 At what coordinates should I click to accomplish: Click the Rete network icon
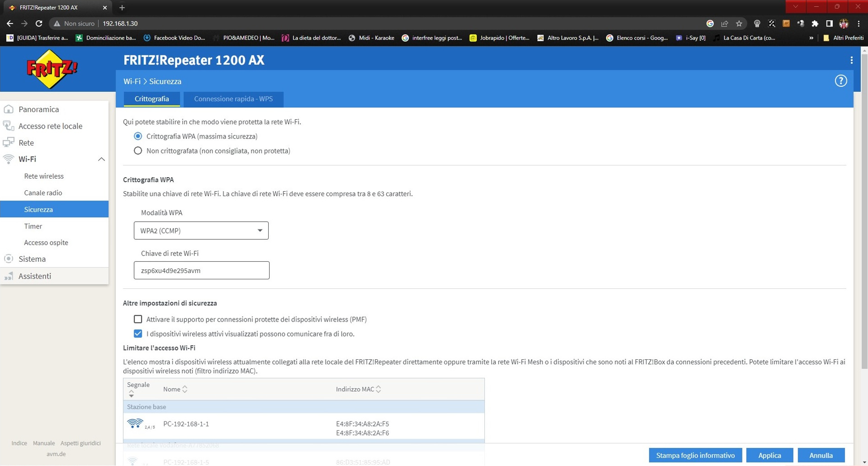tap(9, 143)
